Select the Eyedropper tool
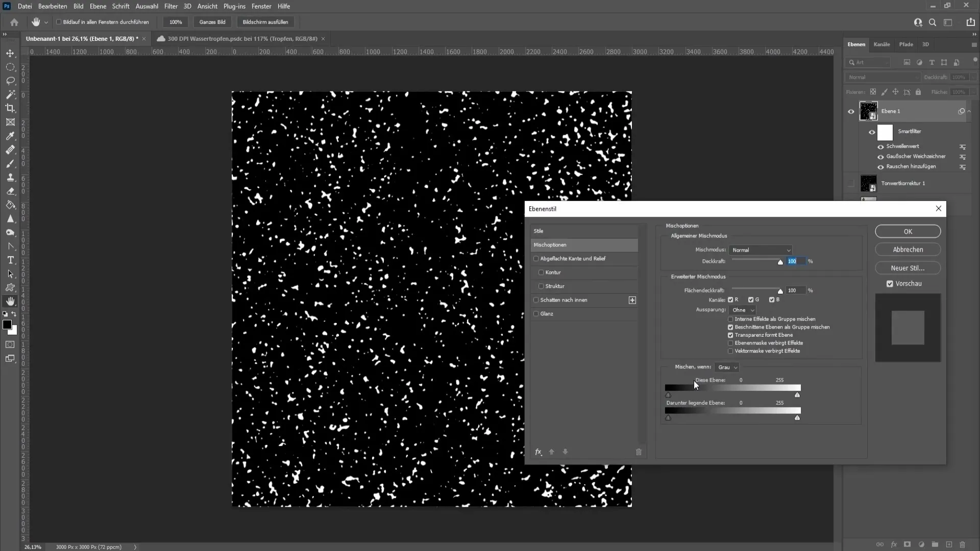This screenshot has height=551, width=980. coord(10,135)
